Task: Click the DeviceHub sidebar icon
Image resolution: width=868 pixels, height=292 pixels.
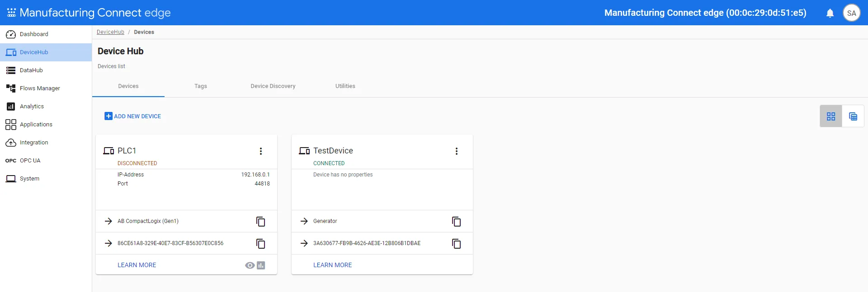Action: pos(11,52)
